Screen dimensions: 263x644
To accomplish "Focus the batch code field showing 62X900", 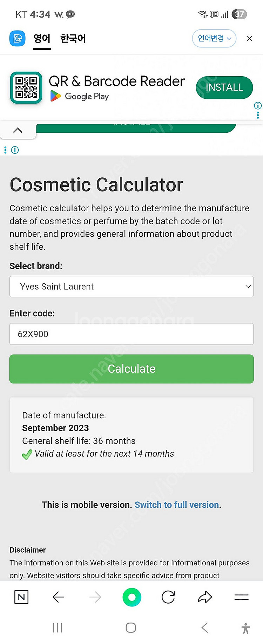I will (131, 334).
